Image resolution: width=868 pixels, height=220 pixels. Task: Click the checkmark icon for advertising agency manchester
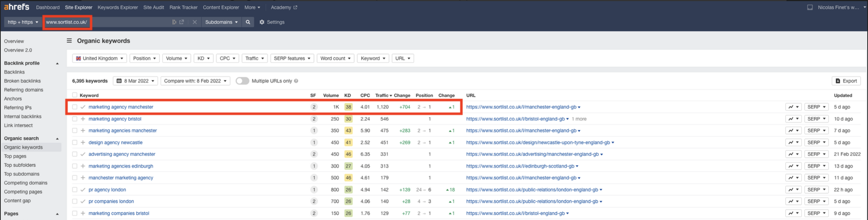point(83,154)
